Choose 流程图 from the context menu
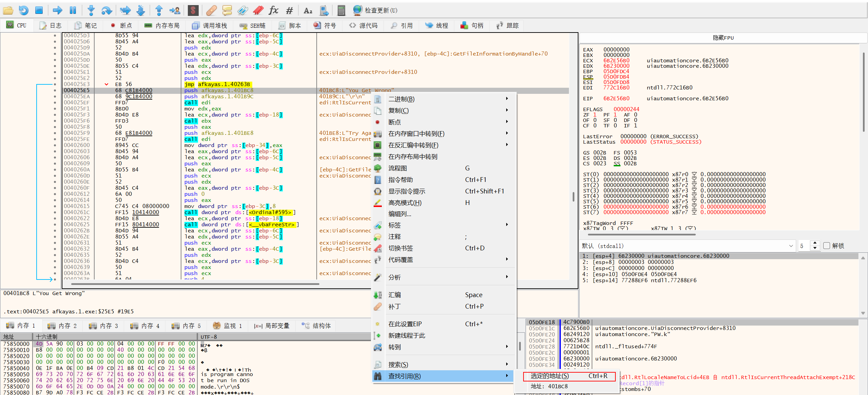Image resolution: width=868 pixels, height=395 pixels. tap(444, 168)
